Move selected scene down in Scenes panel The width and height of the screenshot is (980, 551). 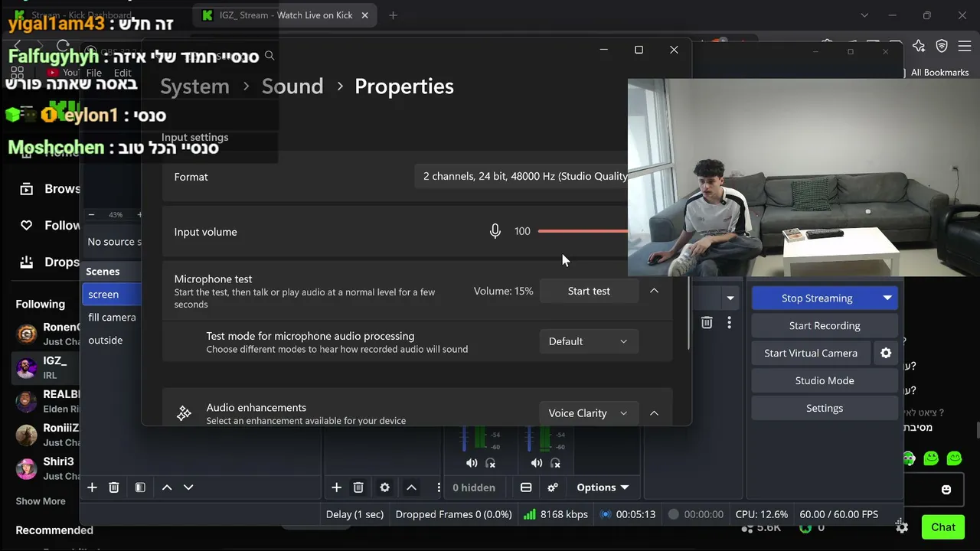coord(188,487)
